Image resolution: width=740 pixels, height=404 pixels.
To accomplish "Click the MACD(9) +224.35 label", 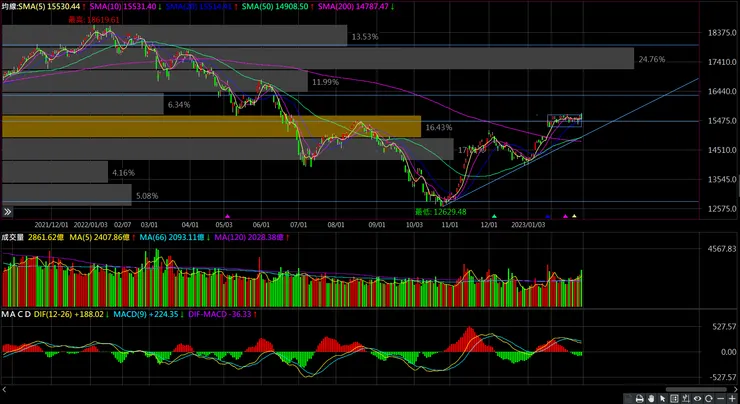I will pos(148,314).
